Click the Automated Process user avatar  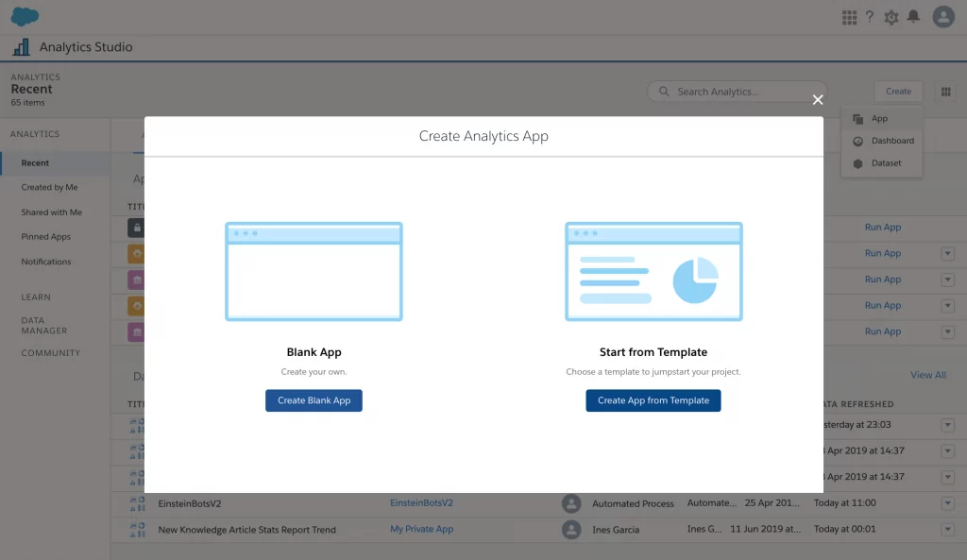pyautogui.click(x=571, y=503)
